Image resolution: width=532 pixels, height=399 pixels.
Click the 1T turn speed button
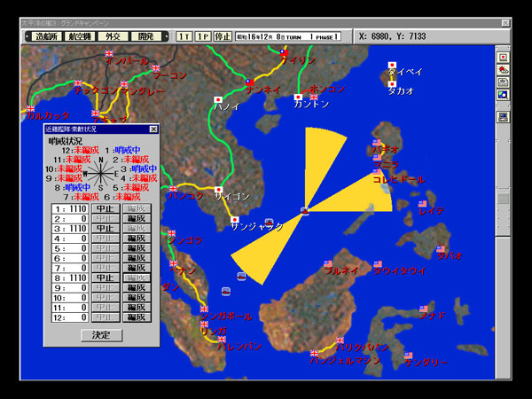(184, 36)
